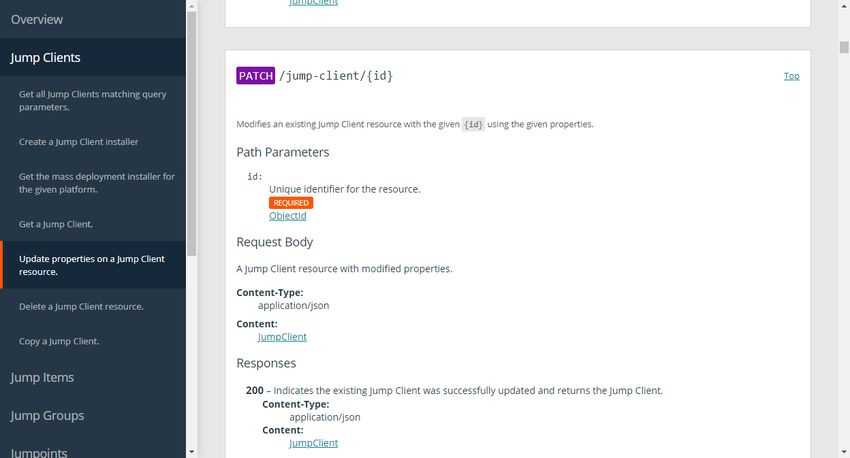Viewport: 850px width, 458px height.
Task: Expand the Jump Items sidebar section
Action: point(42,378)
